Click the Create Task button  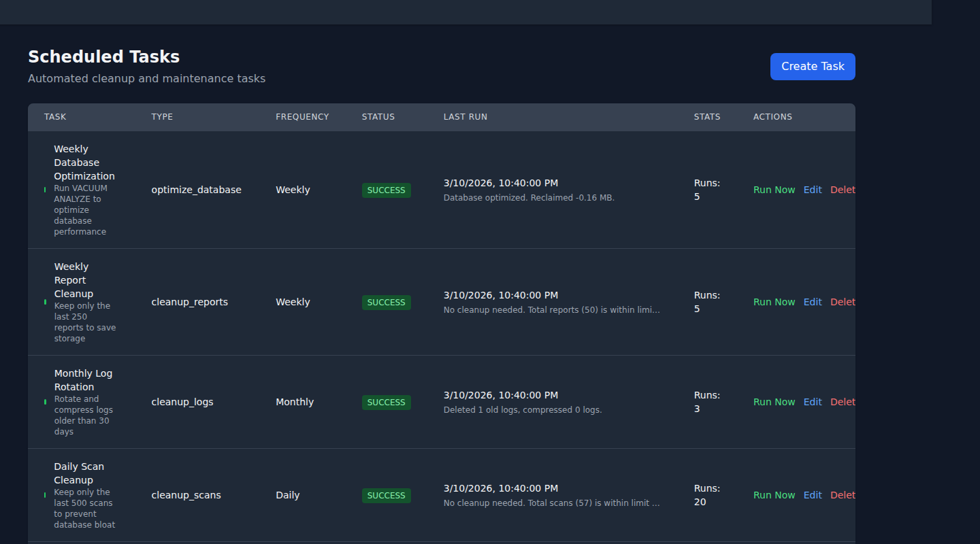coord(813,66)
